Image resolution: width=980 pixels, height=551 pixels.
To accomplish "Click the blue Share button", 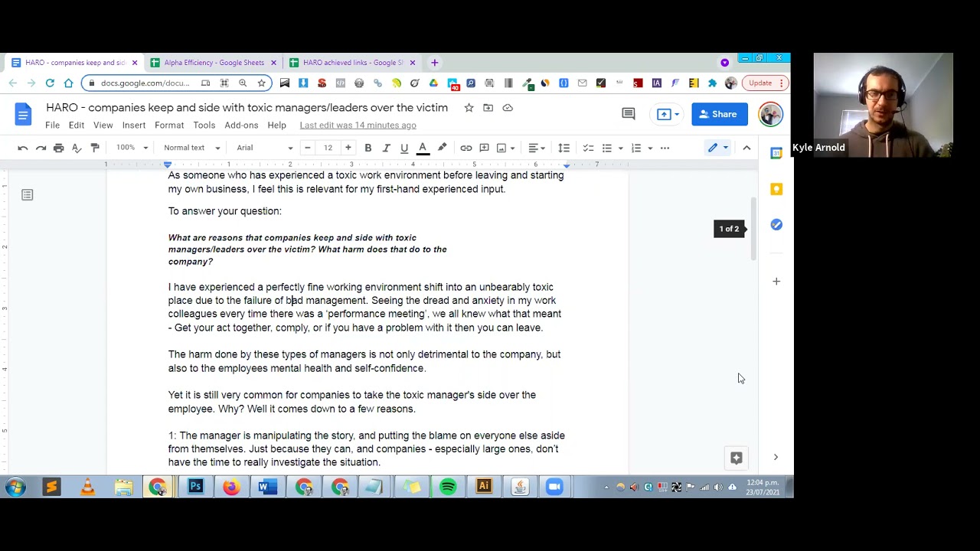I will point(720,114).
